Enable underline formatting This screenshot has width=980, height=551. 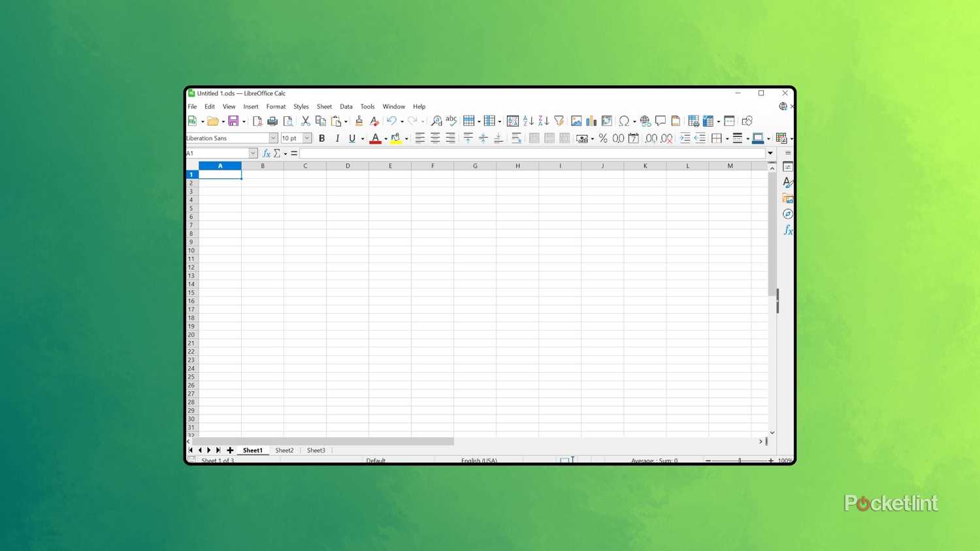click(x=351, y=138)
